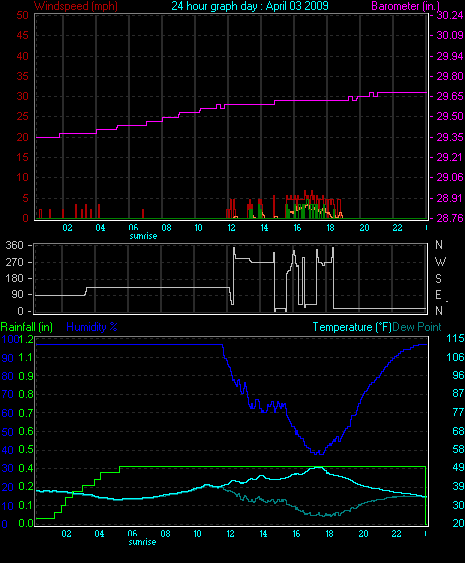This screenshot has width=465, height=563.
Task: Click the 22 hour tick on bottom graph
Action: click(x=396, y=534)
